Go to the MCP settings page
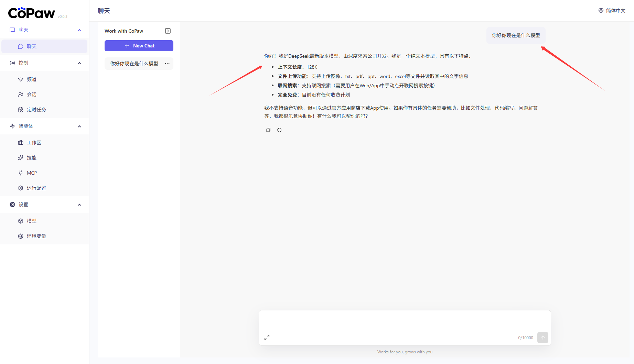 coord(32,173)
